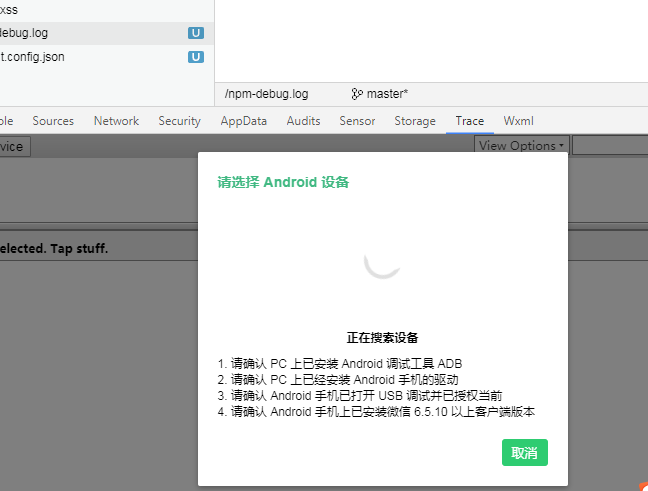Click the input field right of View Options
This screenshot has width=648, height=491.
610,145
